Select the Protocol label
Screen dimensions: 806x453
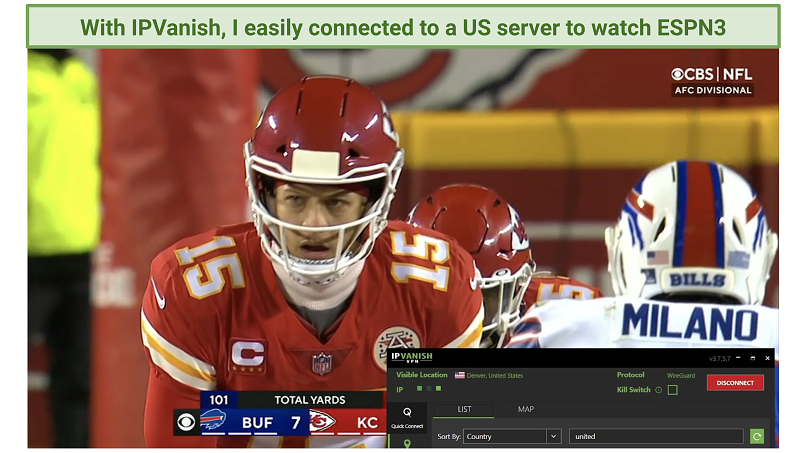pos(631,375)
